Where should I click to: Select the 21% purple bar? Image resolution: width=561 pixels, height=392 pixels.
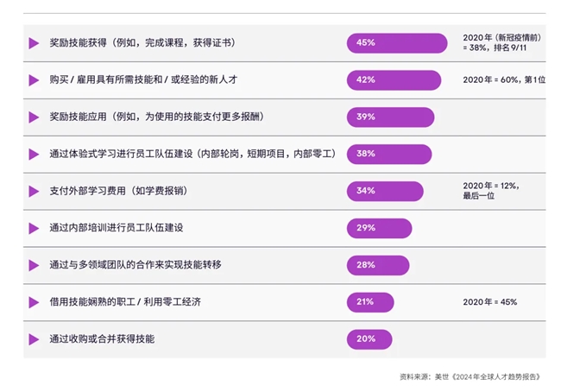[370, 302]
